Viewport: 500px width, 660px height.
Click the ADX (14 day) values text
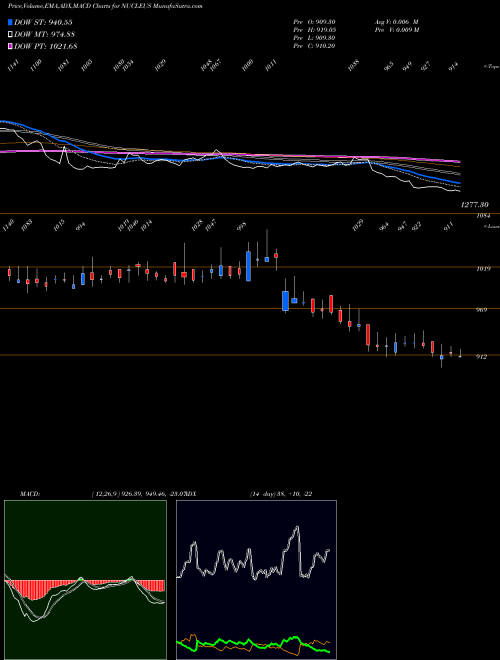281,494
